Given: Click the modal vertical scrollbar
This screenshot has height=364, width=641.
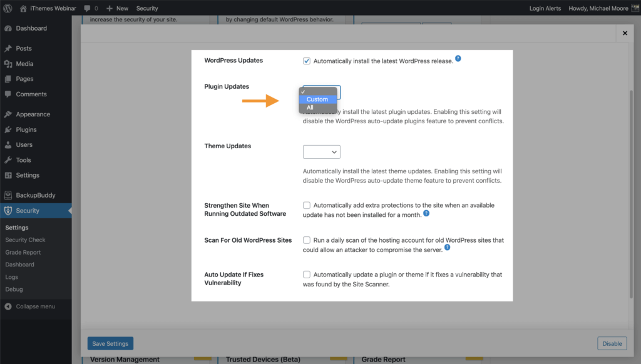Looking at the screenshot, I should click(x=631, y=194).
